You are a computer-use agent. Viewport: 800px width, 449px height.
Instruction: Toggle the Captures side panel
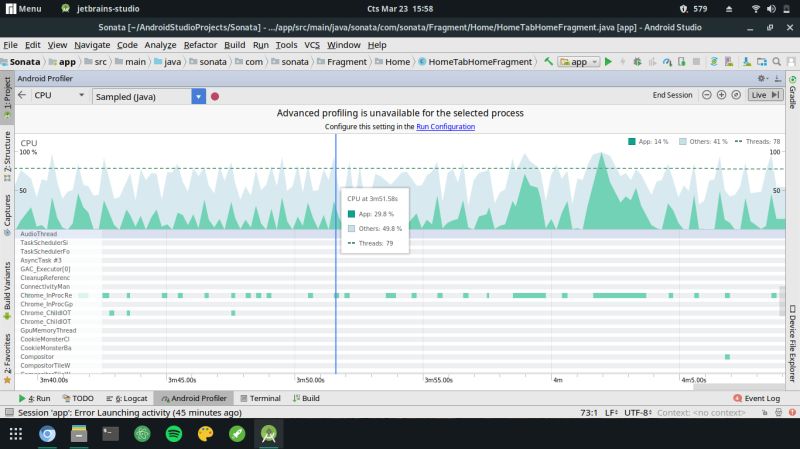click(x=7, y=215)
